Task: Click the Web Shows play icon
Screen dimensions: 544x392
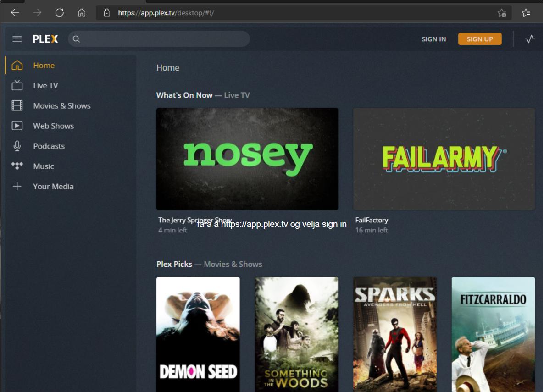Action: click(17, 126)
